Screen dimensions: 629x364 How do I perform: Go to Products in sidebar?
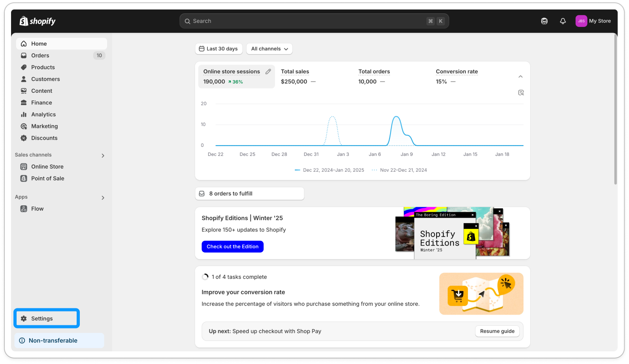(x=62, y=68)
